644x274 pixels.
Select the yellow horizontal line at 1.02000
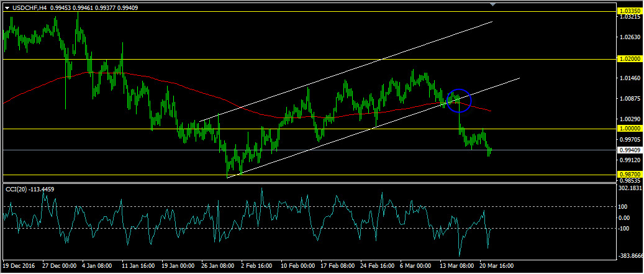click(x=309, y=59)
